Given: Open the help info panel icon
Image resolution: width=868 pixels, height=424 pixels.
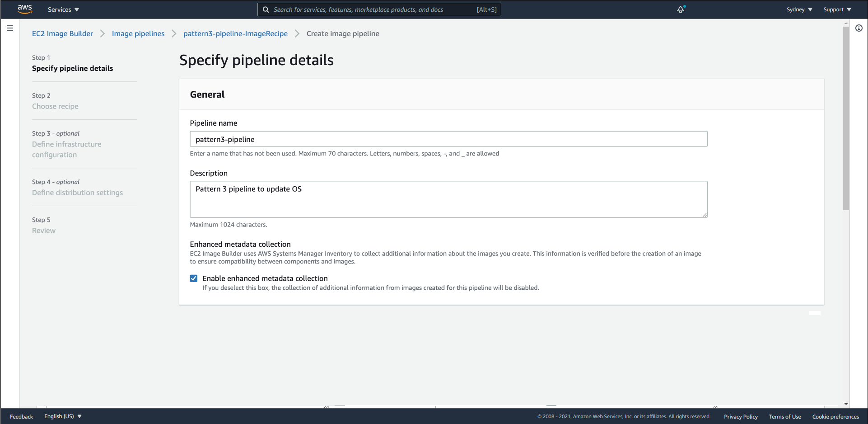Looking at the screenshot, I should tap(859, 28).
